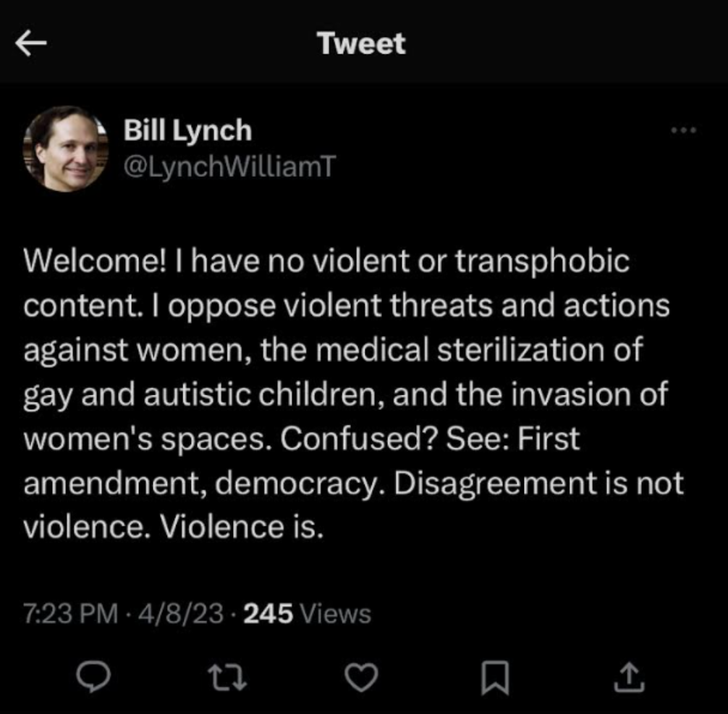The image size is (728, 714).
Task: Toggle the retweet state on
Action: 227,678
